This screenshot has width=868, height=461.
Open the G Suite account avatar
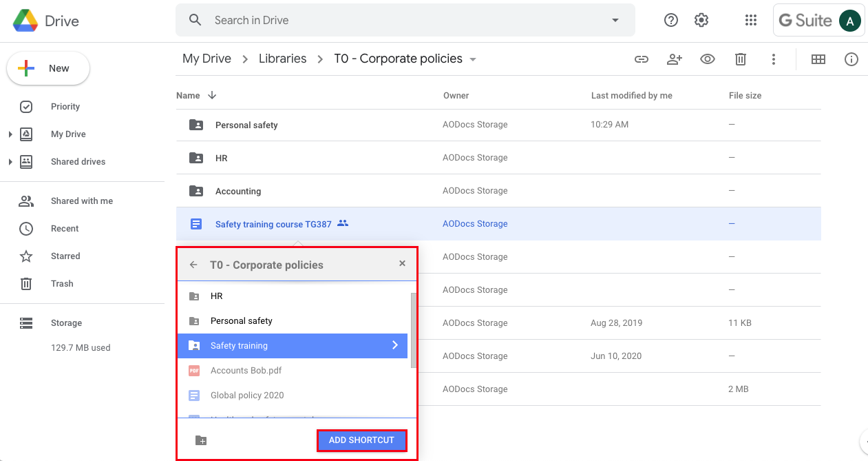coord(850,21)
